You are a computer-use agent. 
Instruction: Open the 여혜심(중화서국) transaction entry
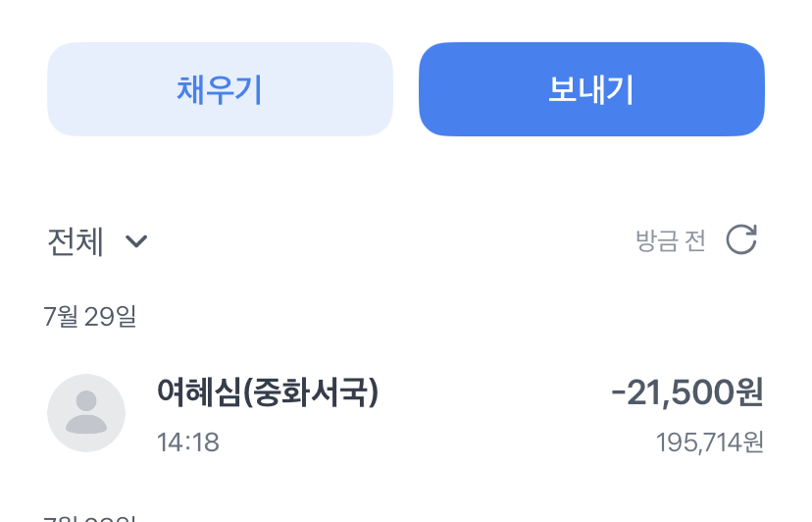click(405, 413)
